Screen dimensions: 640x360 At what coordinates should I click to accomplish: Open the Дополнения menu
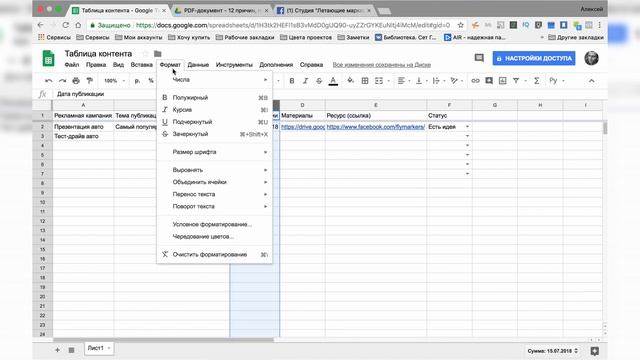point(276,65)
